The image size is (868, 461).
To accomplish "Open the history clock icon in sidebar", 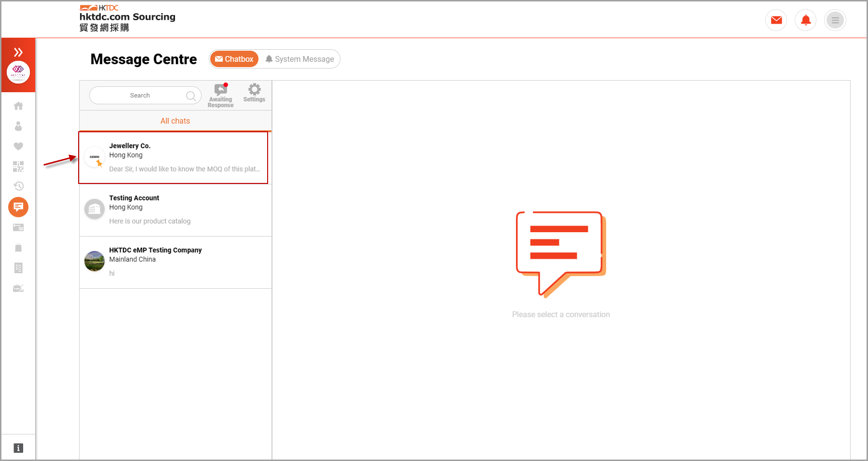I will tap(18, 186).
